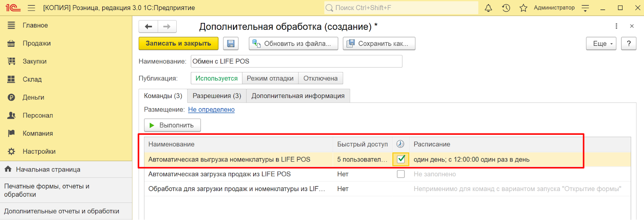Set publication to Режим отладки
644x220 pixels.
coord(270,78)
